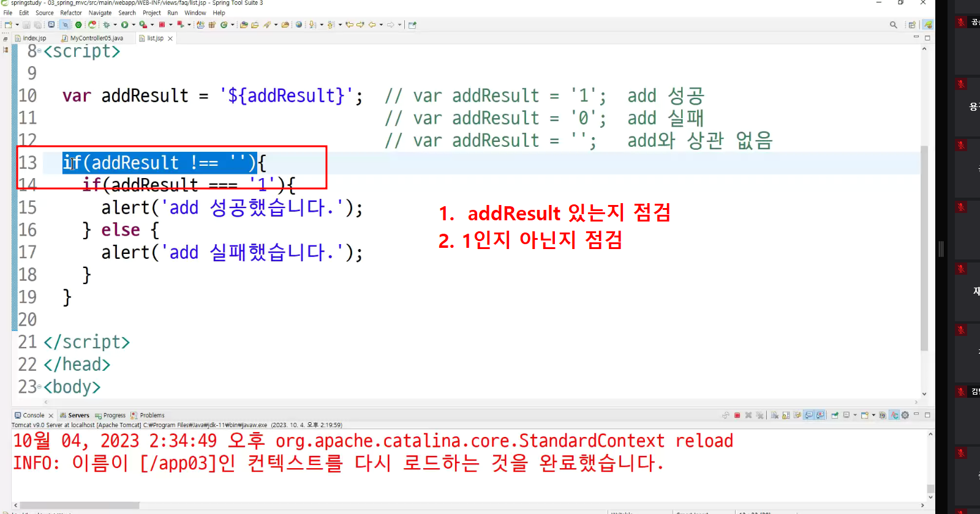Toggle Pin Console button

pos(835,415)
